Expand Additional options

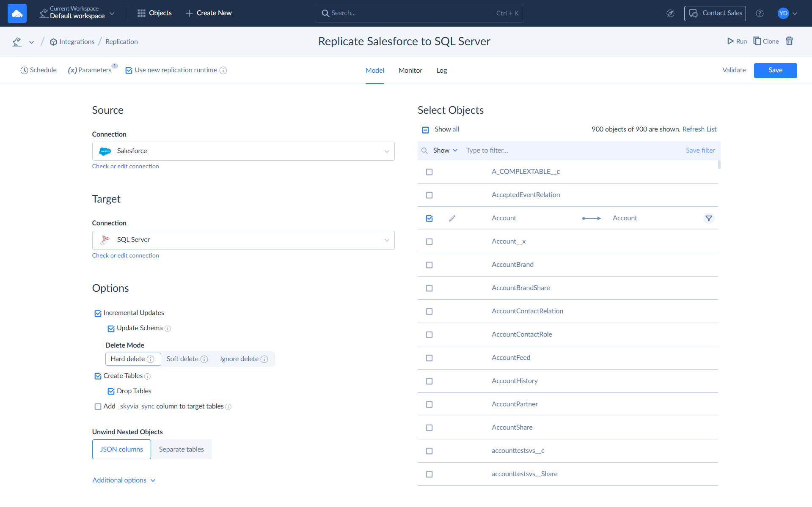pyautogui.click(x=124, y=480)
